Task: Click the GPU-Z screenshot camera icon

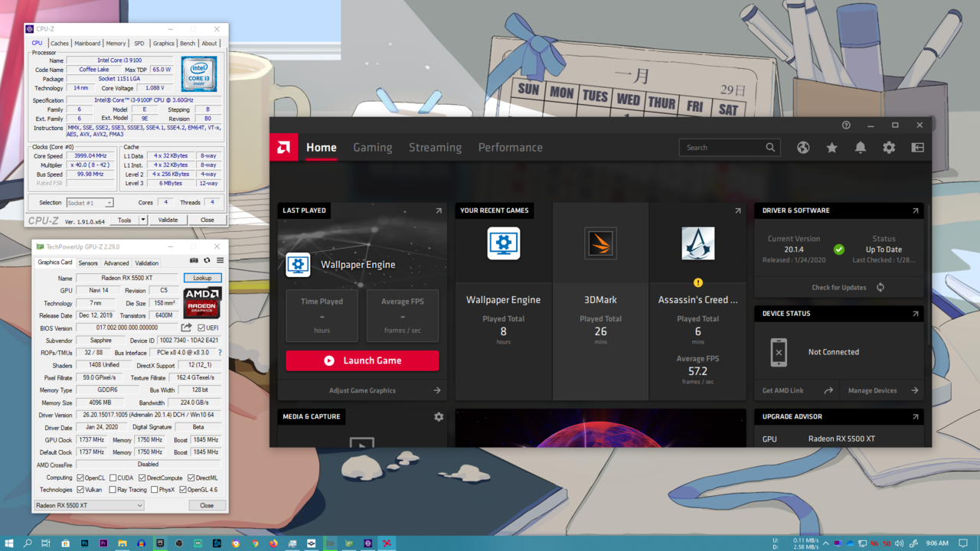Action: [x=194, y=260]
